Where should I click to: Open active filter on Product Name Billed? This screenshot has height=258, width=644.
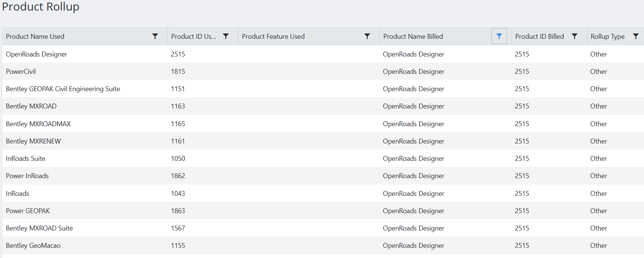click(499, 37)
